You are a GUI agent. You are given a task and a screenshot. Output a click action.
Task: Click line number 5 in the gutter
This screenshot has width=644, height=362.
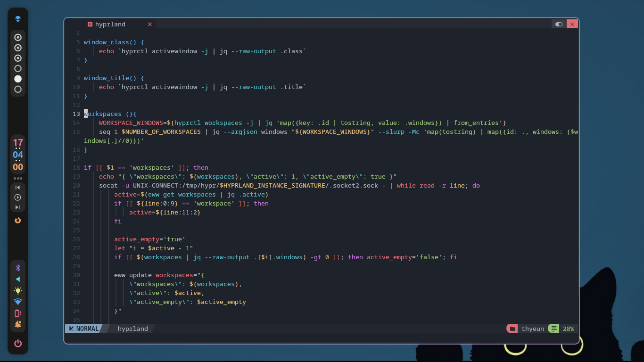(78, 42)
